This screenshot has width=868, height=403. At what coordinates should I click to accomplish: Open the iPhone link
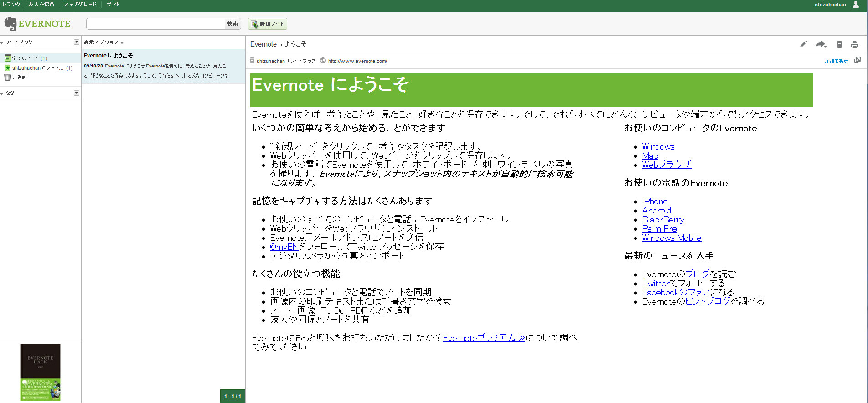coord(655,201)
